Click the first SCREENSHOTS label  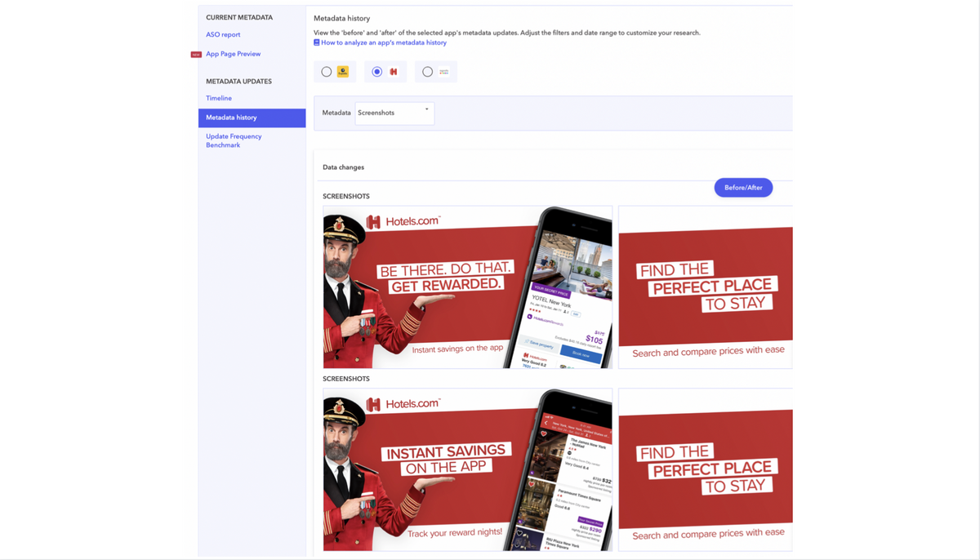[346, 197]
